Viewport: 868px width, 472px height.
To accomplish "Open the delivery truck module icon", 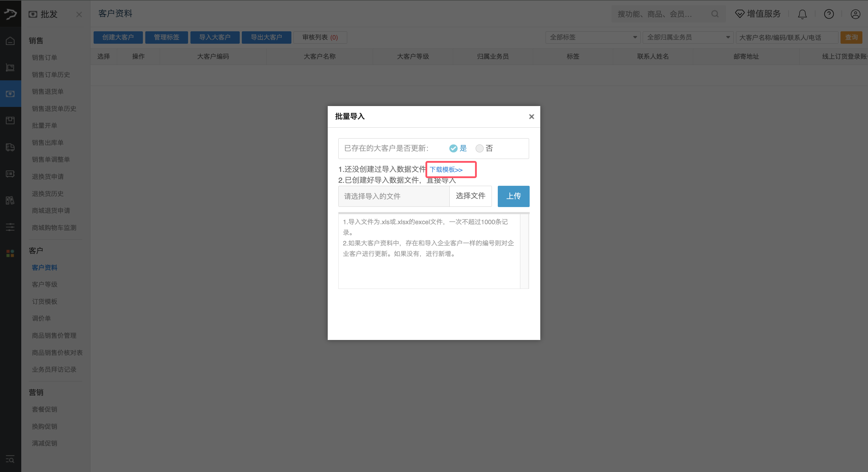I will click(10, 147).
